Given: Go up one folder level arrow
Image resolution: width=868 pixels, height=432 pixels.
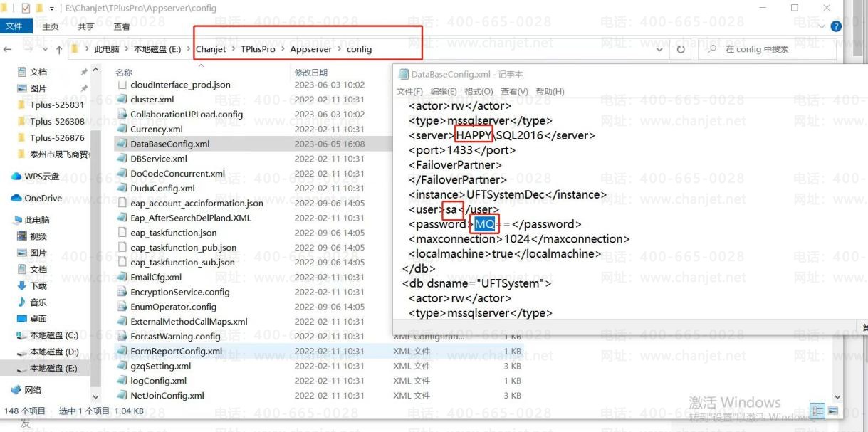Looking at the screenshot, I should 59,49.
